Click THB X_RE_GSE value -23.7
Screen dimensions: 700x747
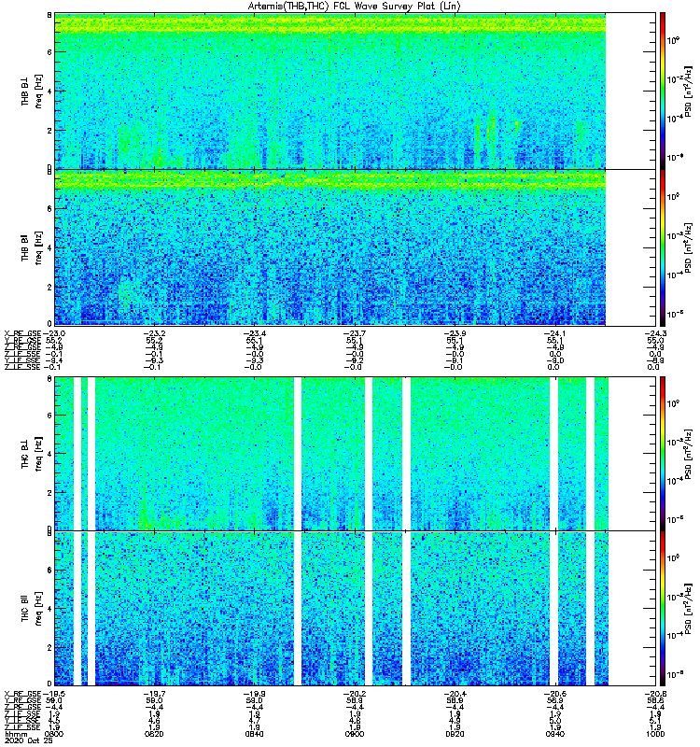355,333
